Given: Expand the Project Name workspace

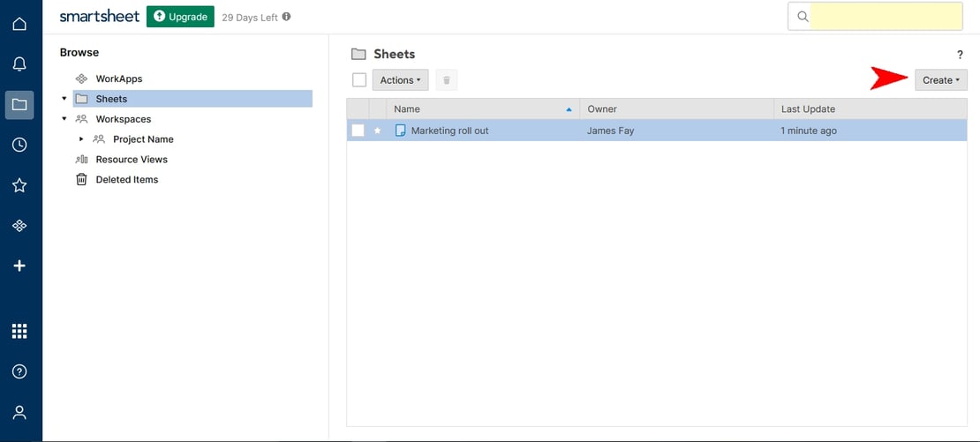Looking at the screenshot, I should pyautogui.click(x=81, y=139).
